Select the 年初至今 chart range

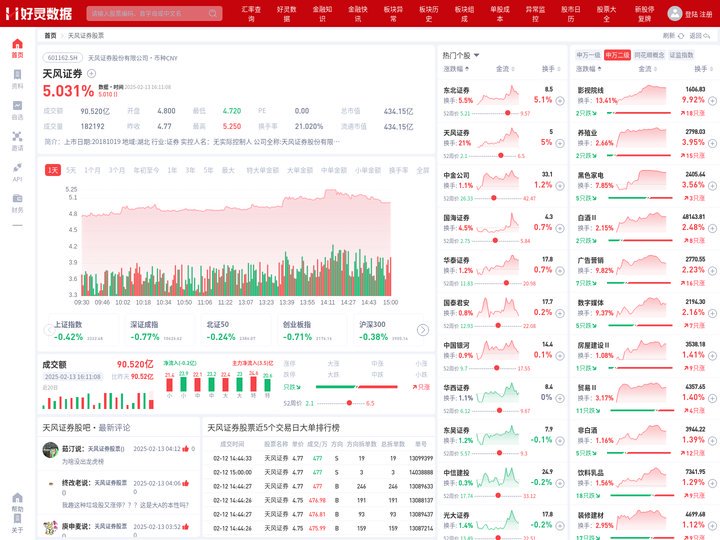[x=146, y=170]
